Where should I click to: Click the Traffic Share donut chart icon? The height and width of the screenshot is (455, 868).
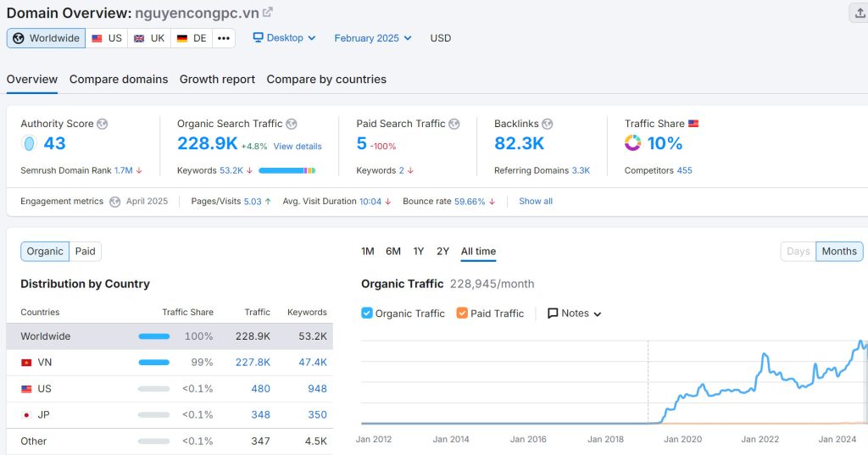[632, 143]
